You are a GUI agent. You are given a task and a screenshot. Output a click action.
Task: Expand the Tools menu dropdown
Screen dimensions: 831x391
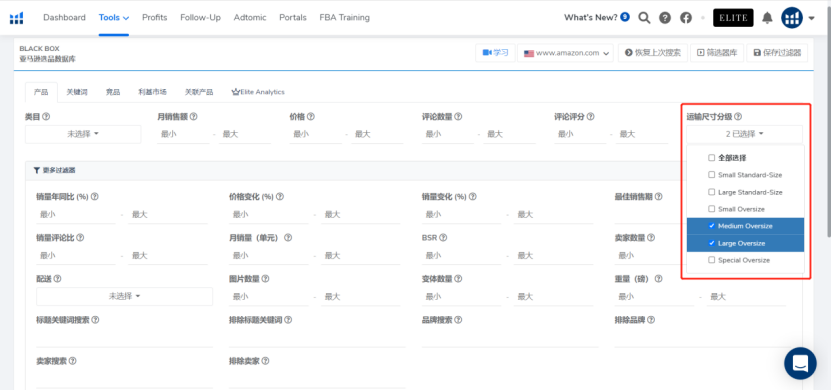point(113,17)
